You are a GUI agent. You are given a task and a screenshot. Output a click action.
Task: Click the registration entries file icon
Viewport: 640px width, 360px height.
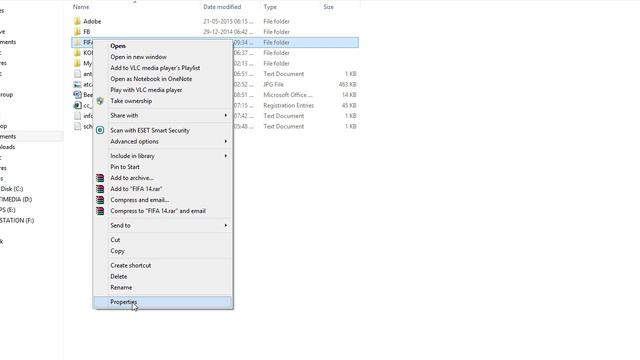77,105
